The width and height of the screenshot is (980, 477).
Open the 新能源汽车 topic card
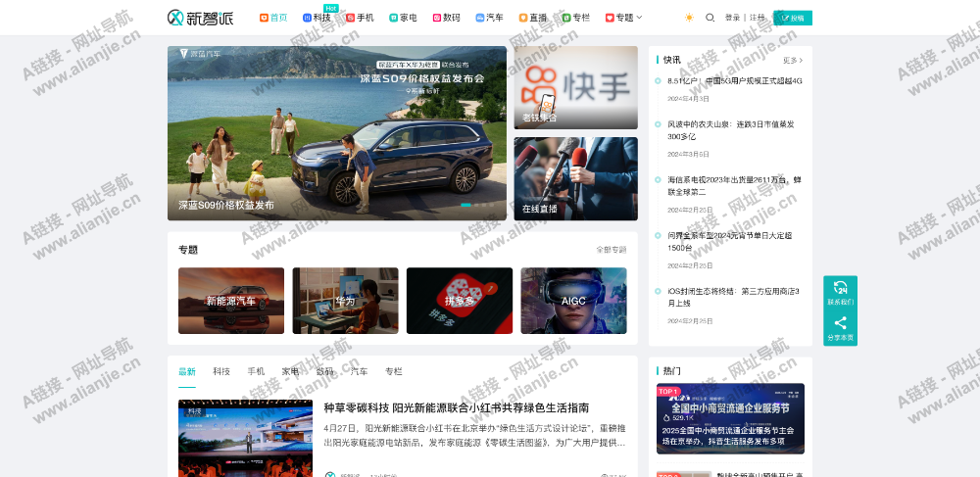231,301
